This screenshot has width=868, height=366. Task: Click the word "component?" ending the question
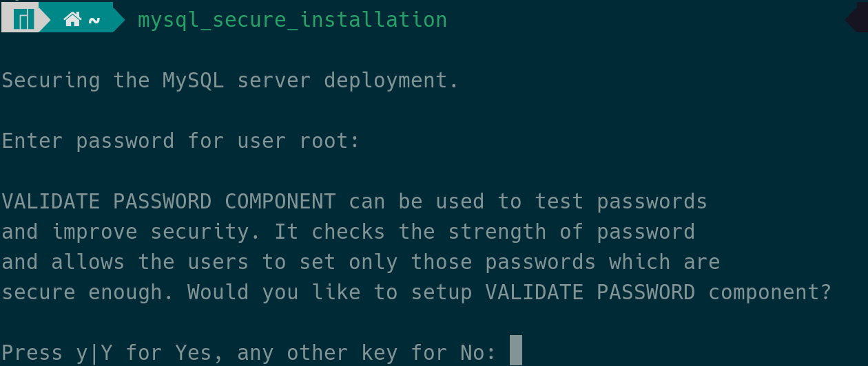pyautogui.click(x=769, y=292)
